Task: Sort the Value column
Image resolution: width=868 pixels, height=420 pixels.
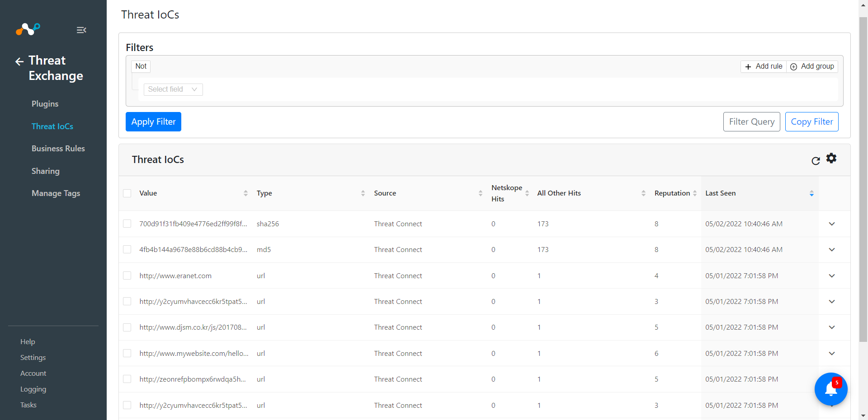Action: pos(245,193)
